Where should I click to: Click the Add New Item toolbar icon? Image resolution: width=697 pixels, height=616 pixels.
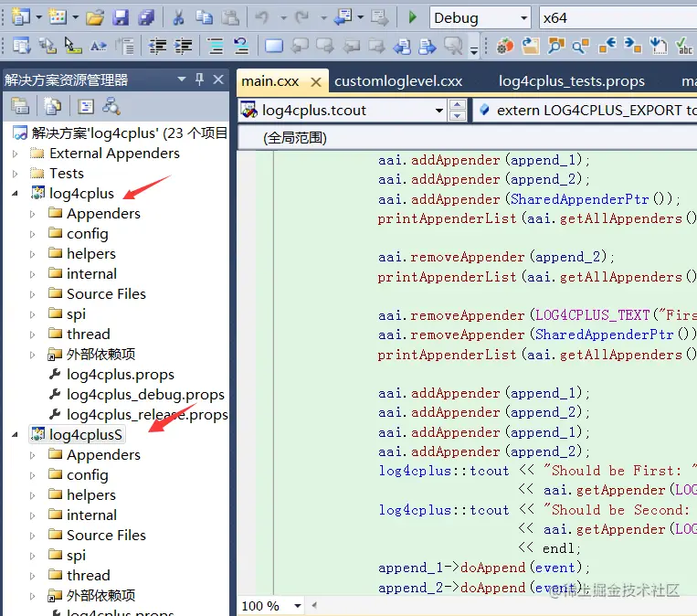click(58, 17)
